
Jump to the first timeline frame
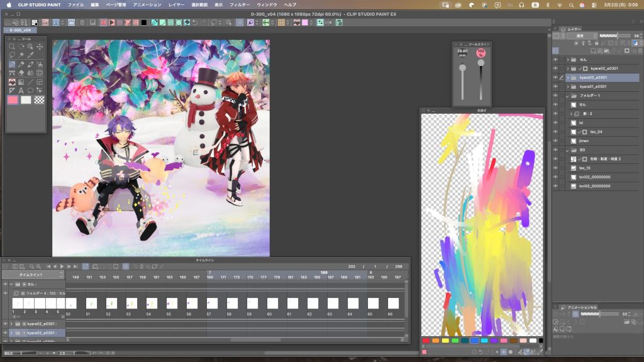(48, 266)
